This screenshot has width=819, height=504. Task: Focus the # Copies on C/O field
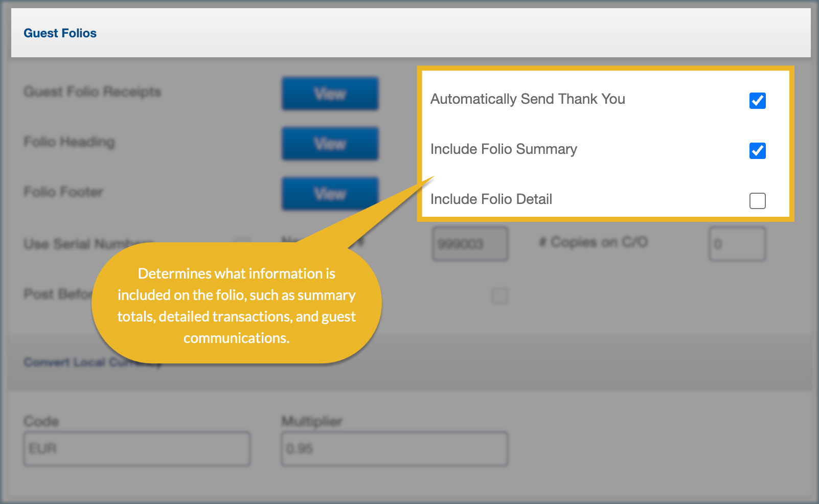tap(737, 244)
